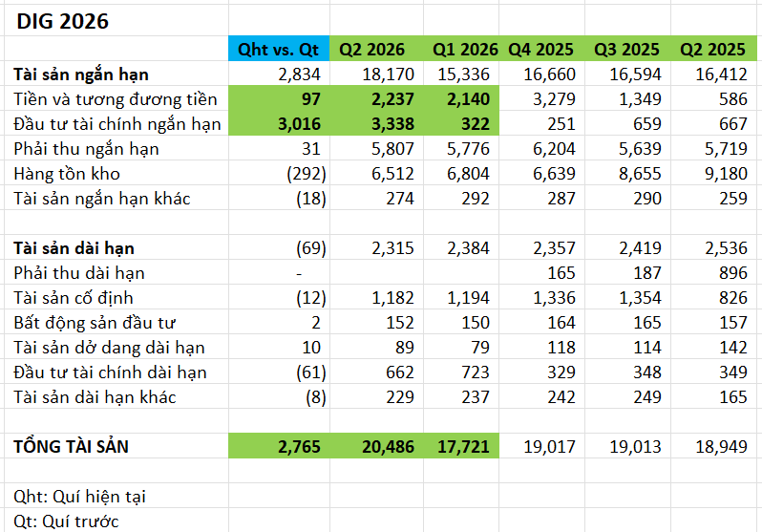This screenshot has width=762, height=532.
Task: Select cell with value 2,315
Action: pos(376,247)
